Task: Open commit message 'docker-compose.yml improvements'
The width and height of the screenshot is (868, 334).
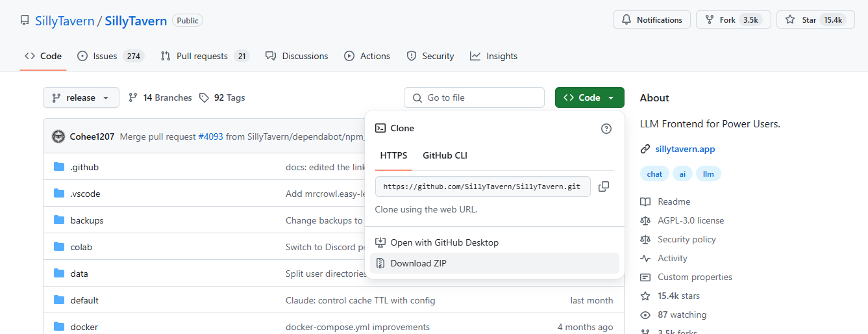Action: pos(358,327)
